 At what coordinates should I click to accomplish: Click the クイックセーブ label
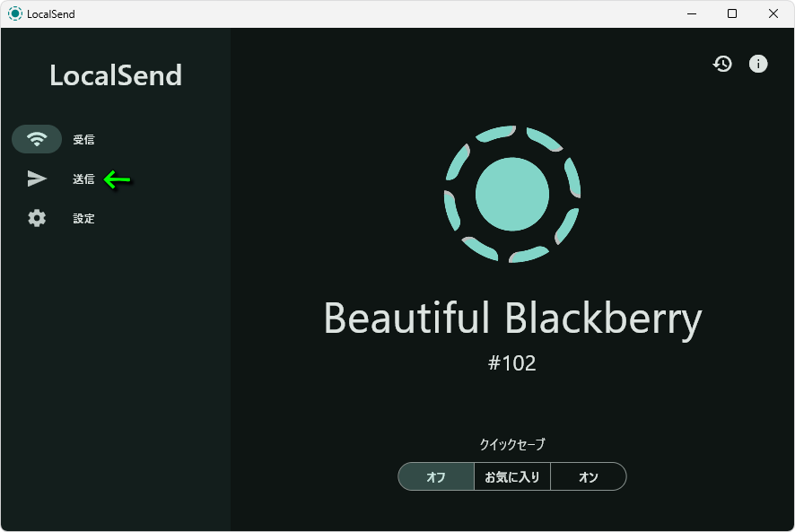pos(512,444)
